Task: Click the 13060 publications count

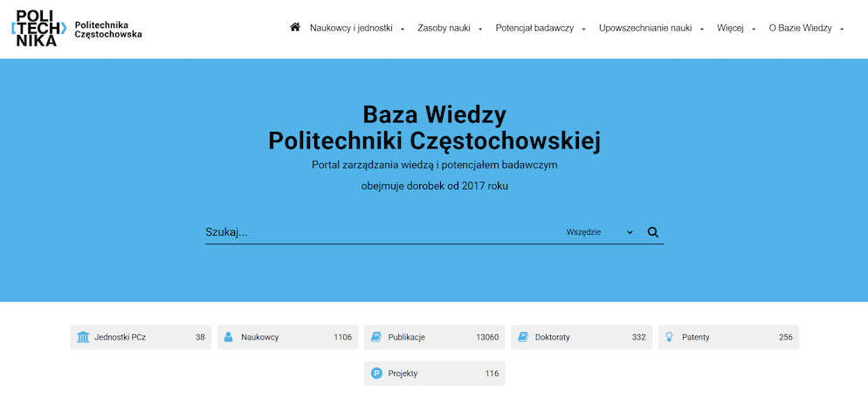Action: tap(487, 337)
